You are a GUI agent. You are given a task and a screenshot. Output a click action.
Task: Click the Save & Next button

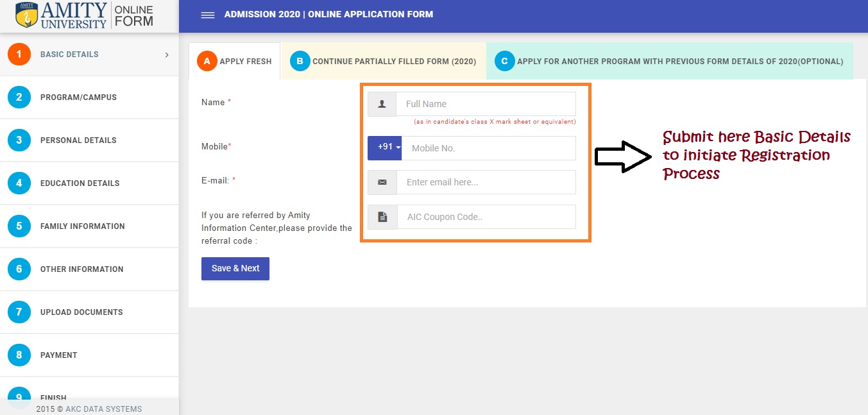235,269
